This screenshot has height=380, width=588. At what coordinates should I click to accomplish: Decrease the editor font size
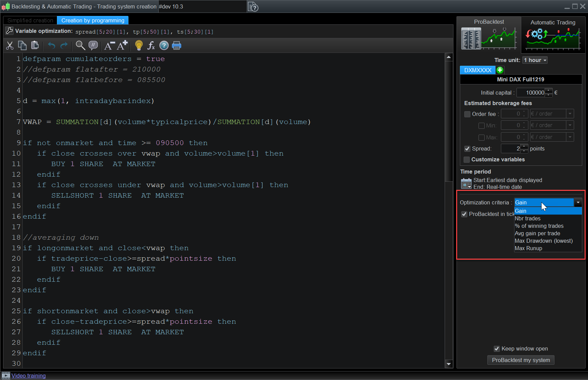109,45
